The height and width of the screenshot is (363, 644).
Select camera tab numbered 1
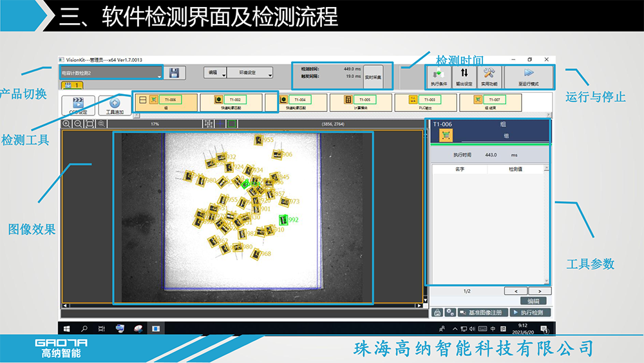click(72, 85)
